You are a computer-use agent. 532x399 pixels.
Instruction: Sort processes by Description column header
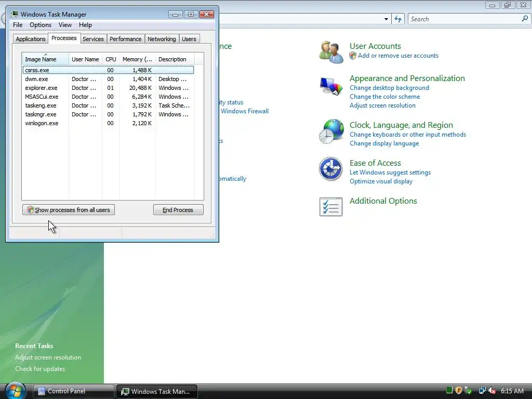point(175,59)
